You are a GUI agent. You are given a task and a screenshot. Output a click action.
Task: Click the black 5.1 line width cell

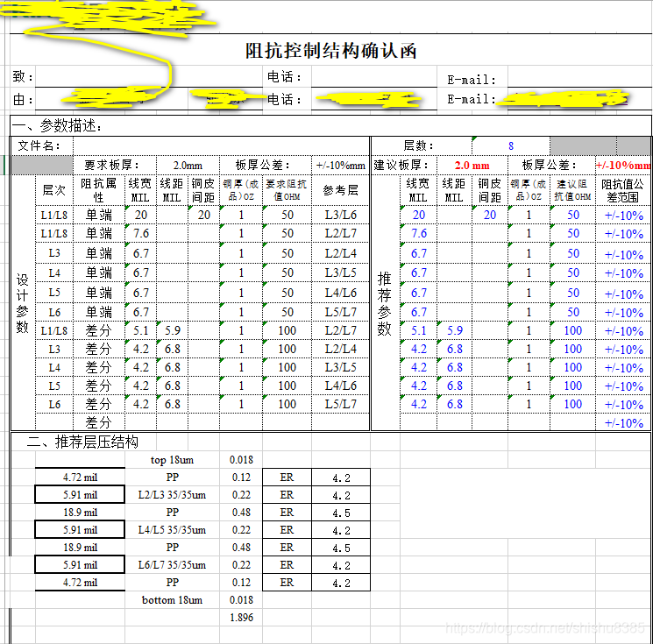tap(141, 330)
